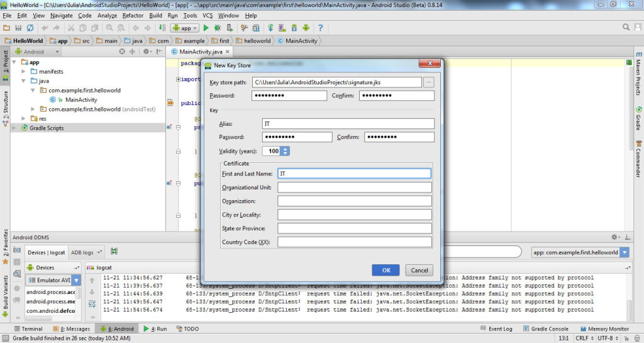The width and height of the screenshot is (644, 343).
Task: Click the key store Confirm password field
Action: 396,95
